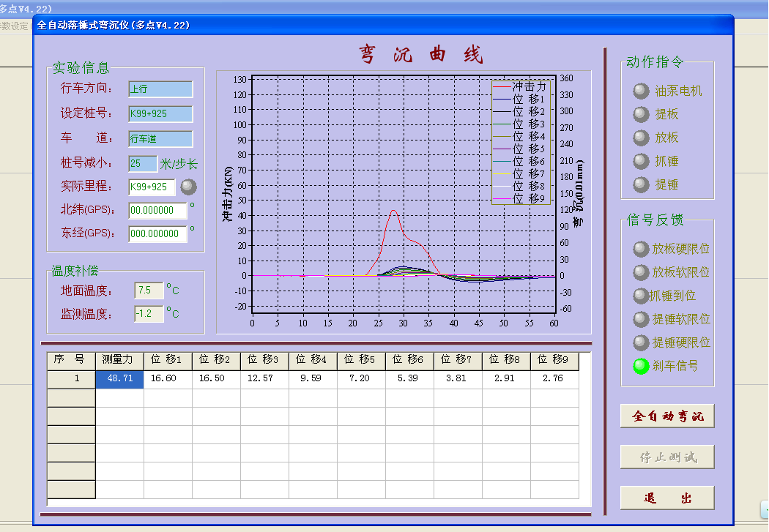The image size is (769, 532).
Task: Click the 序号 column header
Action: [71, 361]
